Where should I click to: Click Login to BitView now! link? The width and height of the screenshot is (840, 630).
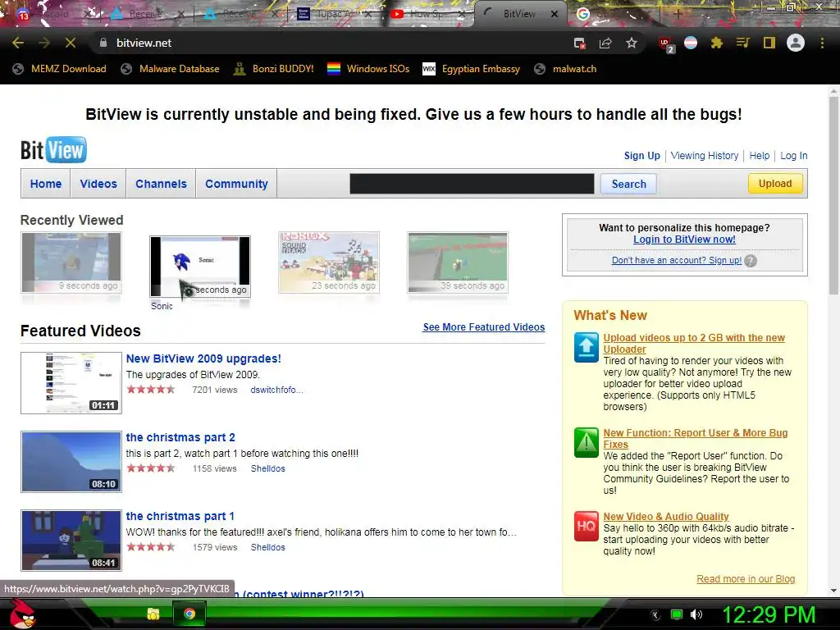tap(684, 240)
